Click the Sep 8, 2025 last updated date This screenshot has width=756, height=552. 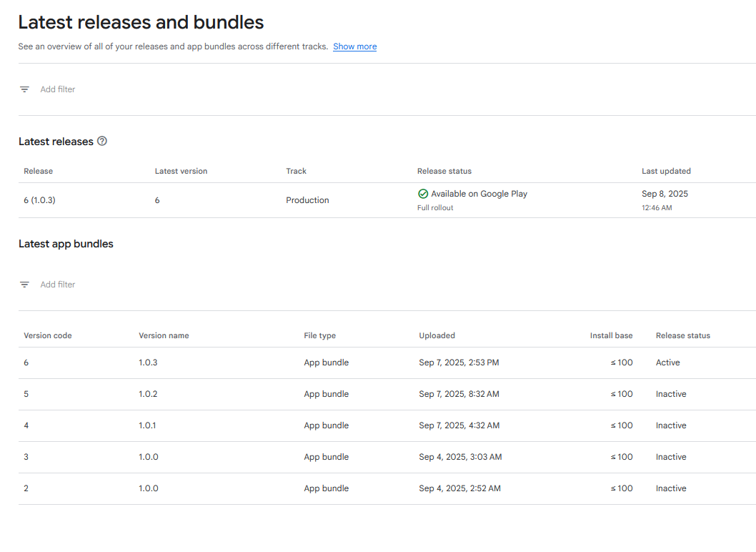(665, 194)
